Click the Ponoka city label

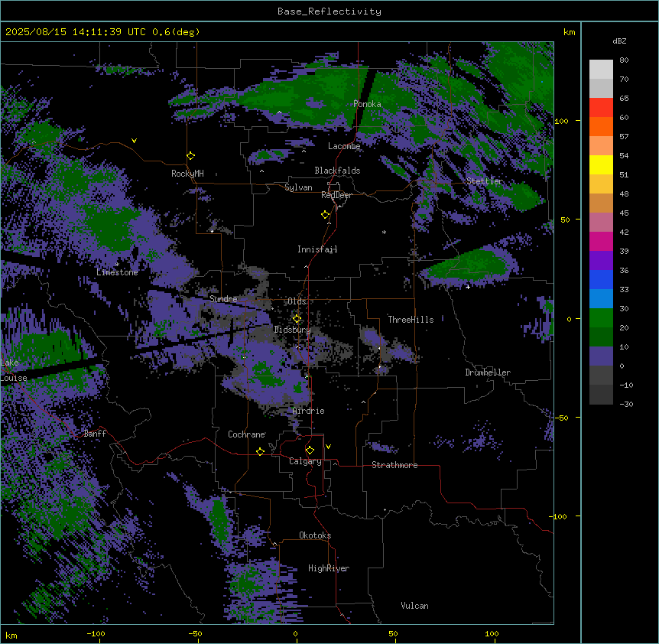pos(367,104)
